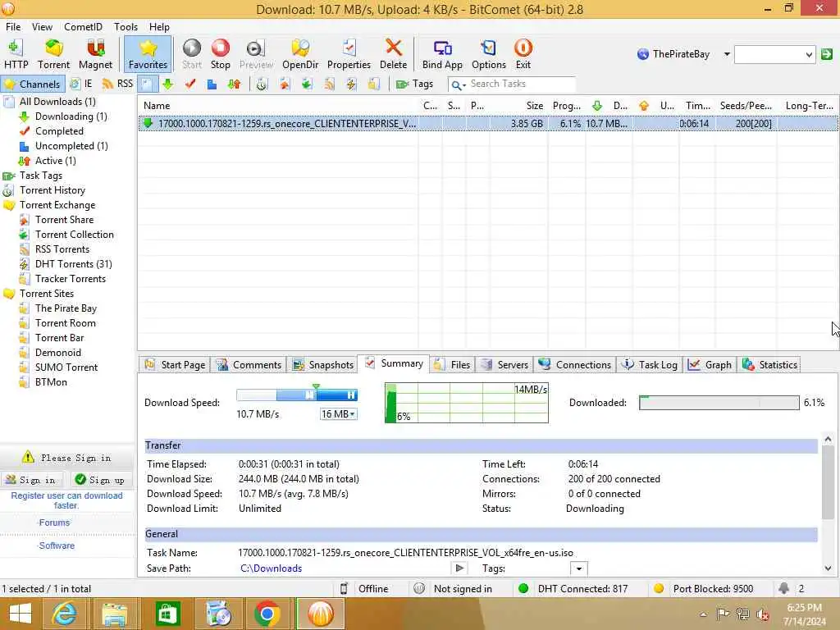The height and width of the screenshot is (630, 840).
Task: Open the File menu
Action: click(x=13, y=27)
